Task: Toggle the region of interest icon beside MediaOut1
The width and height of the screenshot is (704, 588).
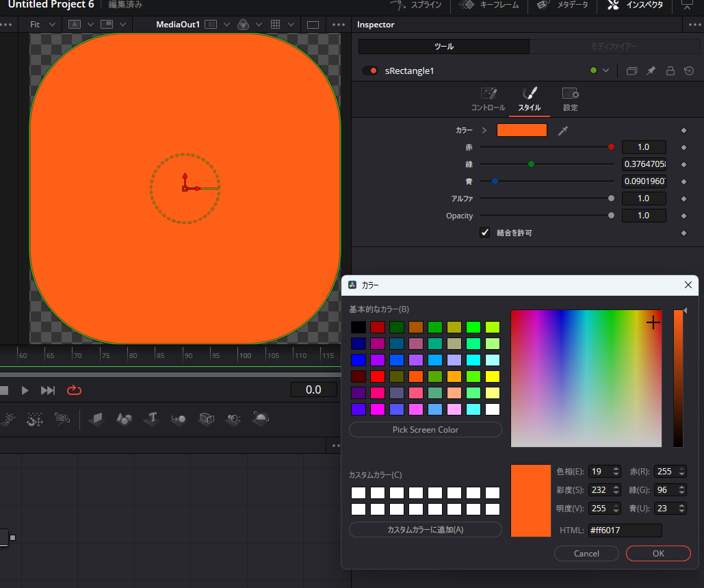Action: tap(211, 24)
